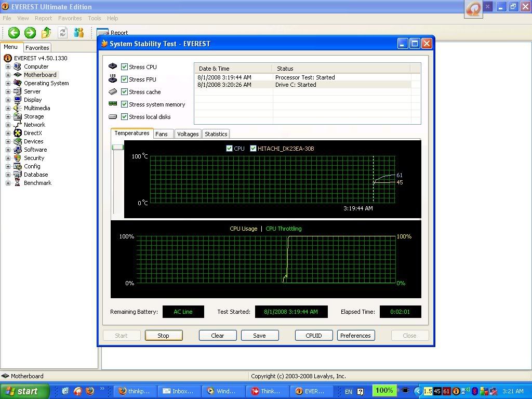The width and height of the screenshot is (532, 399).
Task: Uncheck Stress CPU checkbox
Action: point(125,67)
